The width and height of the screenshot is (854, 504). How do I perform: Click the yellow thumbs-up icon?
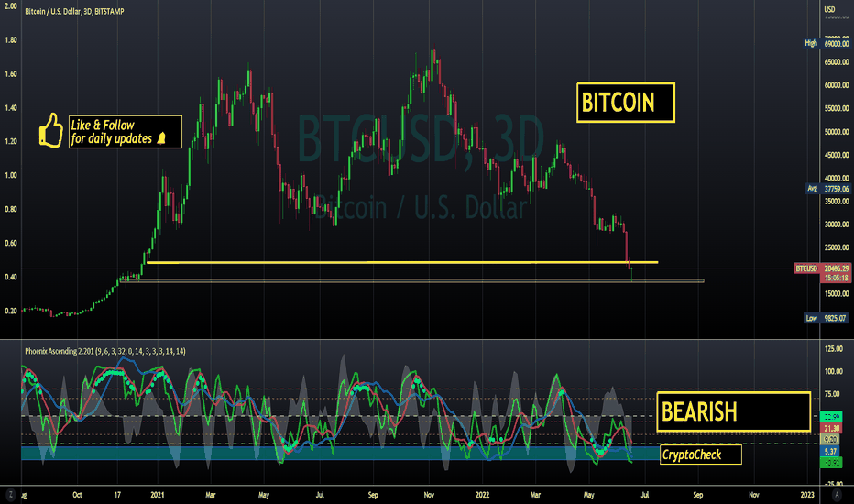pos(51,131)
